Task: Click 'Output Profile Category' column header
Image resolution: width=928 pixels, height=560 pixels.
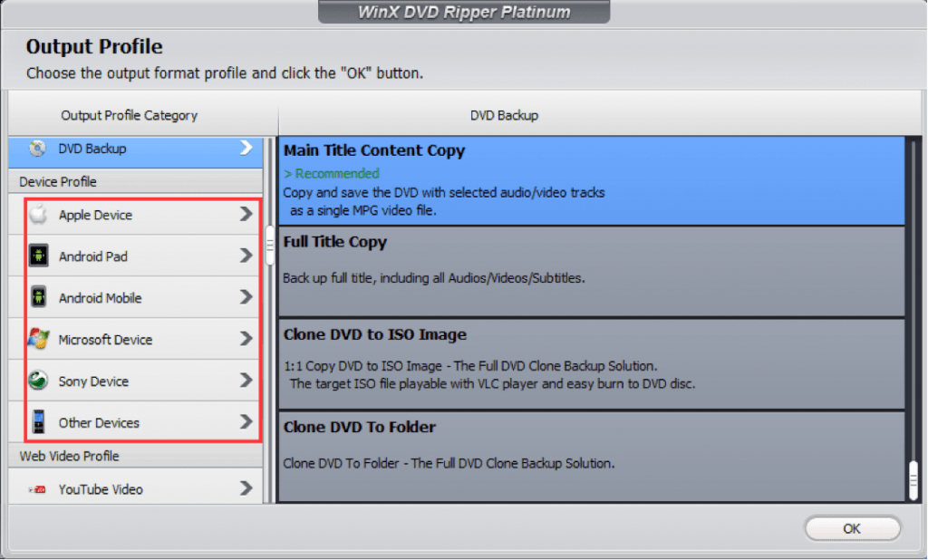Action: pos(129,115)
